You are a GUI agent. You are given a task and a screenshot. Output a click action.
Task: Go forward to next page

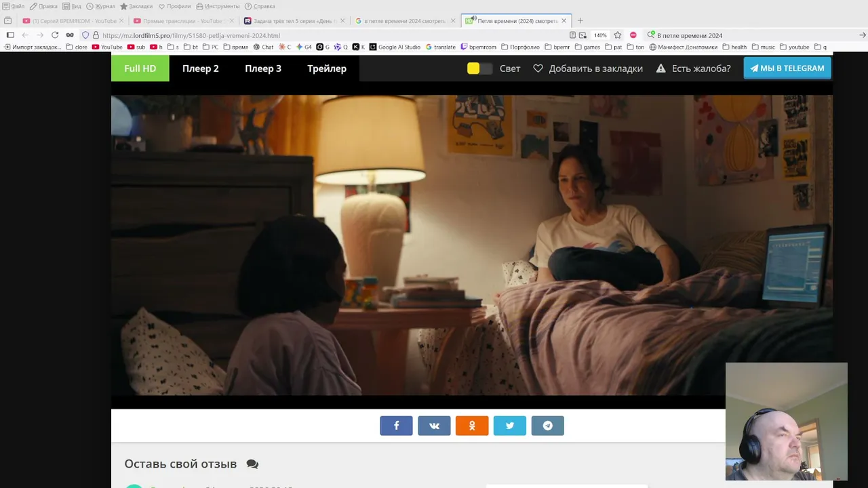[x=40, y=35]
